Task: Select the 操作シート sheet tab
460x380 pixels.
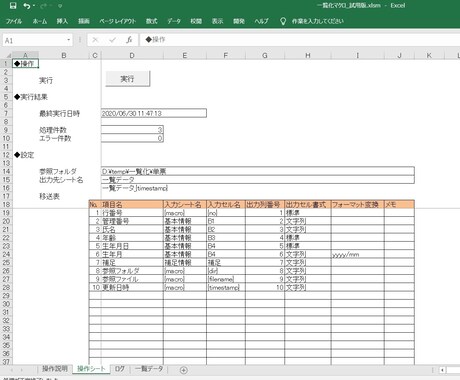Action: tap(91, 369)
